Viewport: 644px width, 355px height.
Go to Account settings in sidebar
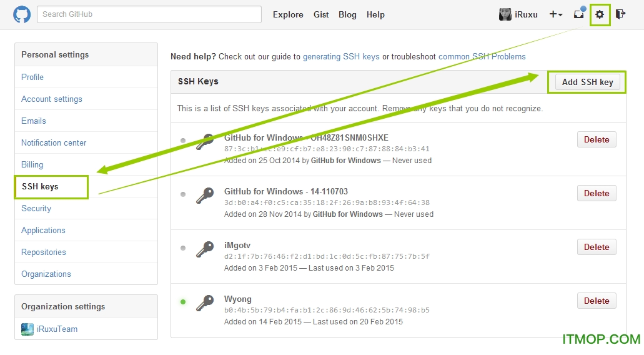pos(52,99)
